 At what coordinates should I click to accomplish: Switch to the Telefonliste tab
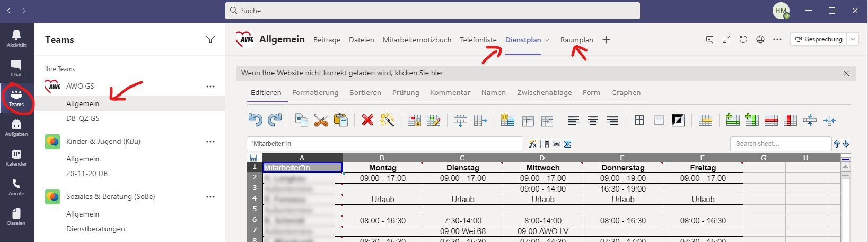point(478,40)
